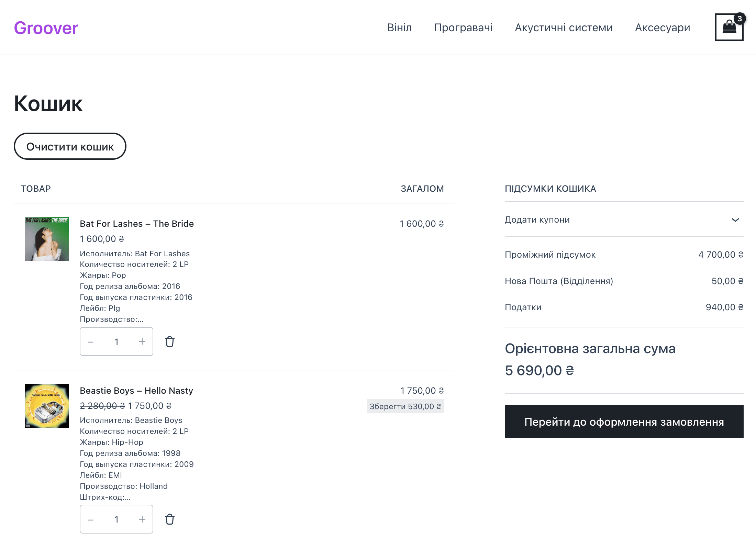Click the Кошик page heading
Viewport: 756px width, 538px height.
click(48, 103)
